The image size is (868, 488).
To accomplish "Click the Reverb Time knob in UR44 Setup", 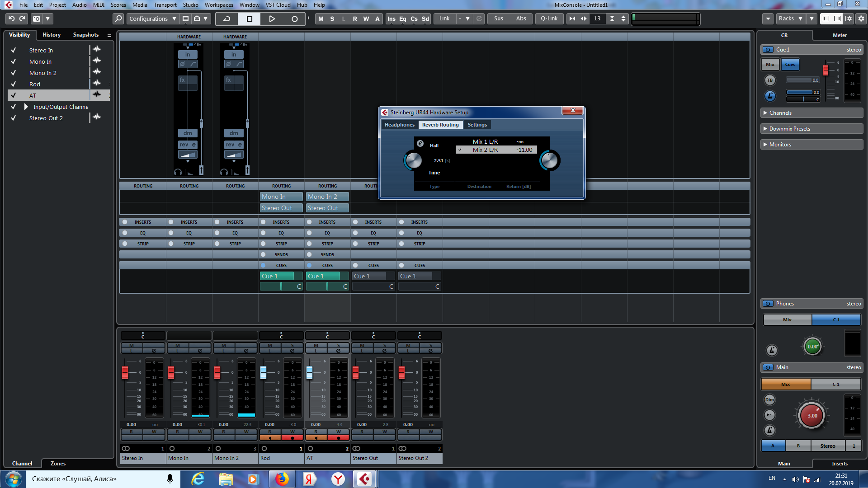I will pyautogui.click(x=413, y=160).
